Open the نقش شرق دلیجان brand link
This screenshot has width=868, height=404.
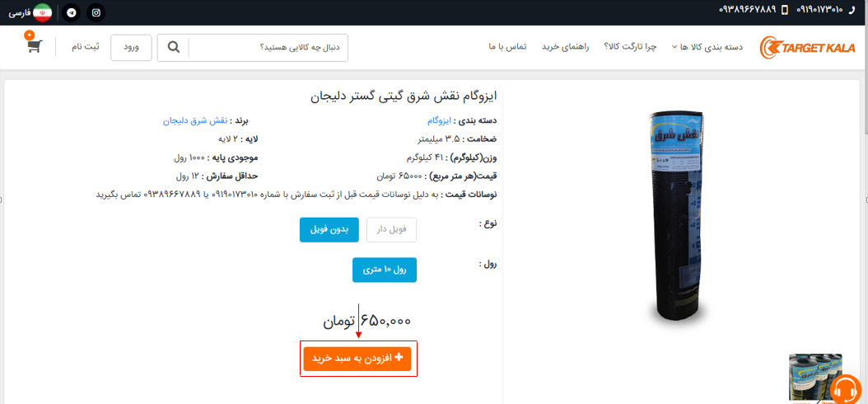195,120
